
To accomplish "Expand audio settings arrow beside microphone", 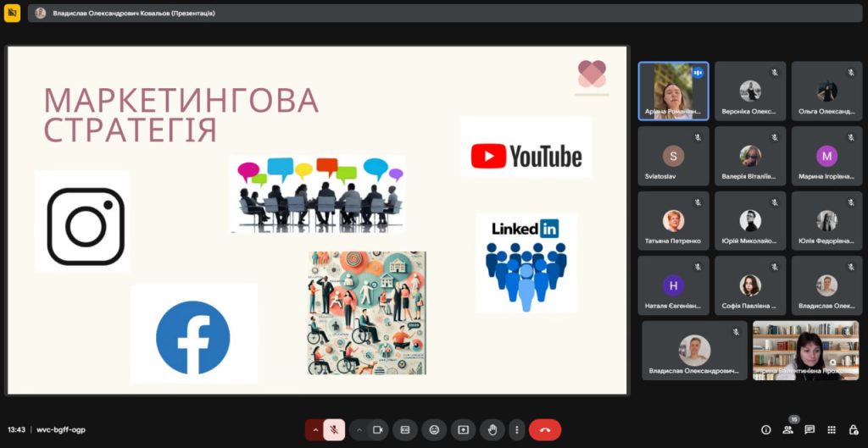I will [314, 429].
